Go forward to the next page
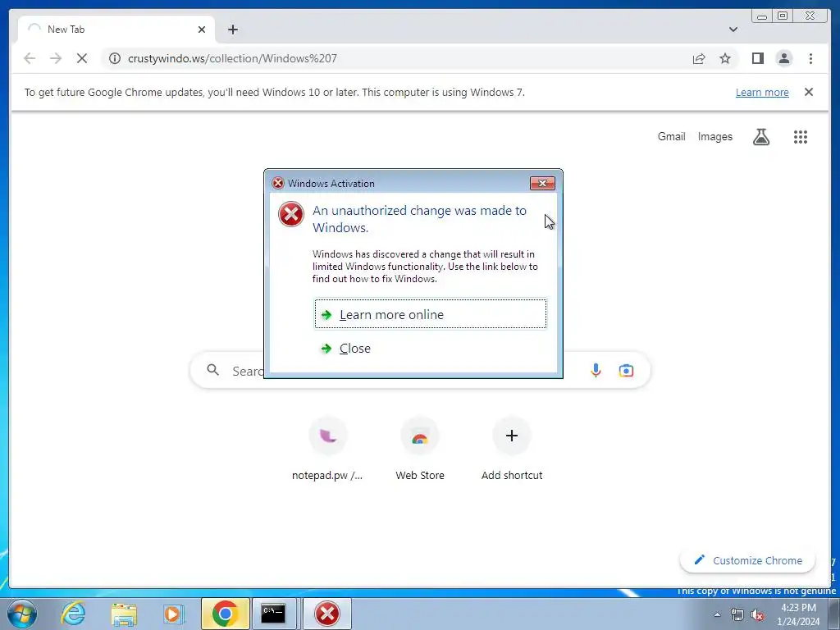 (x=56, y=58)
